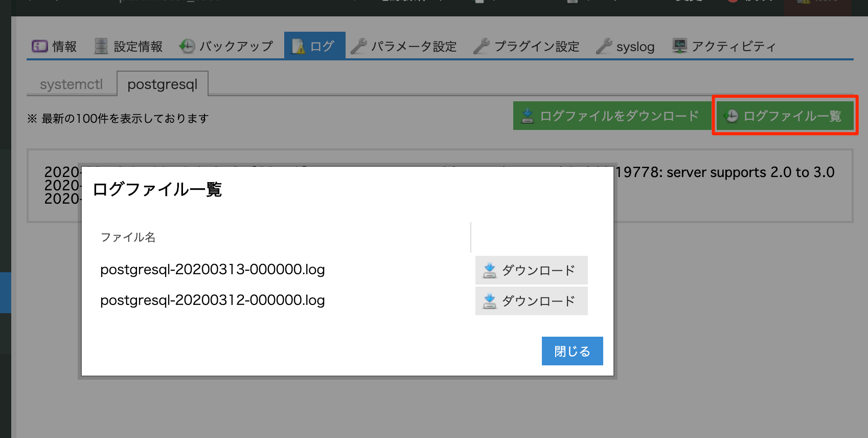Viewport: 868px width, 438px height.
Task: Download the postgresql-20200313-000000.log file
Action: [531, 270]
